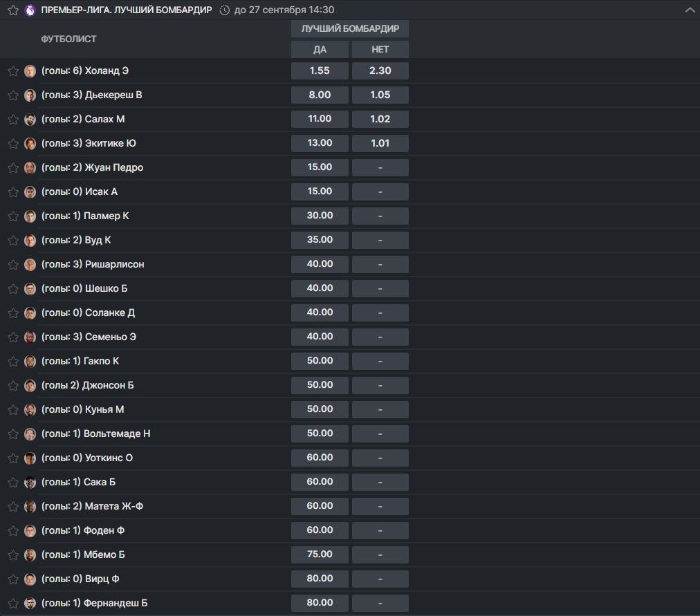Click the НЕТ column header
Image resolution: width=700 pixels, height=616 pixels.
380,49
